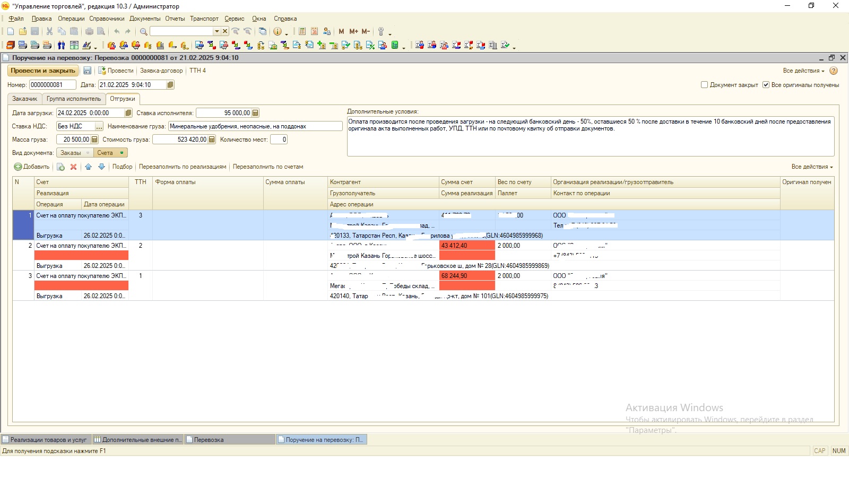Click the Наименование груза input field

pos(255,126)
